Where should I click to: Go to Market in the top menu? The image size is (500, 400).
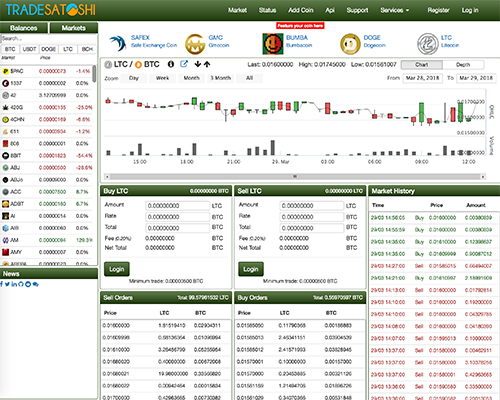[x=237, y=10]
